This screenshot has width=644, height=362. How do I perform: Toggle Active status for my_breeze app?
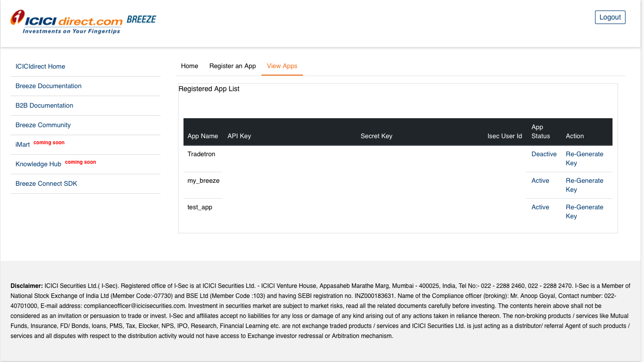tap(540, 181)
